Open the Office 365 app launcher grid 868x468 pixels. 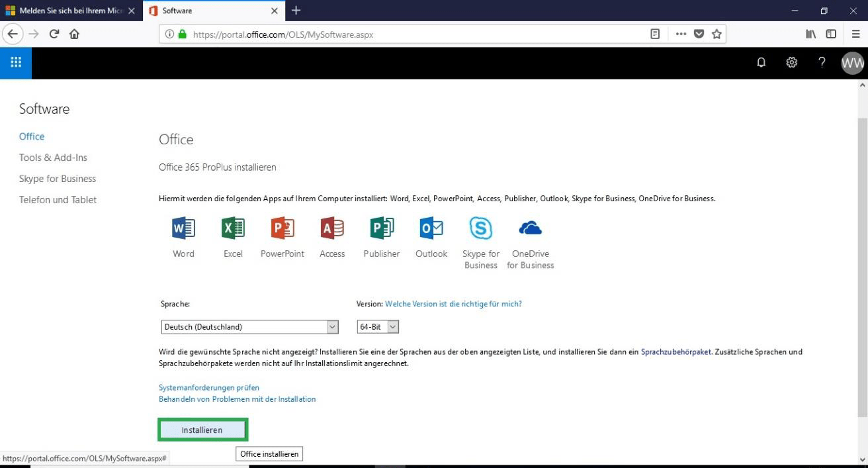pos(16,62)
